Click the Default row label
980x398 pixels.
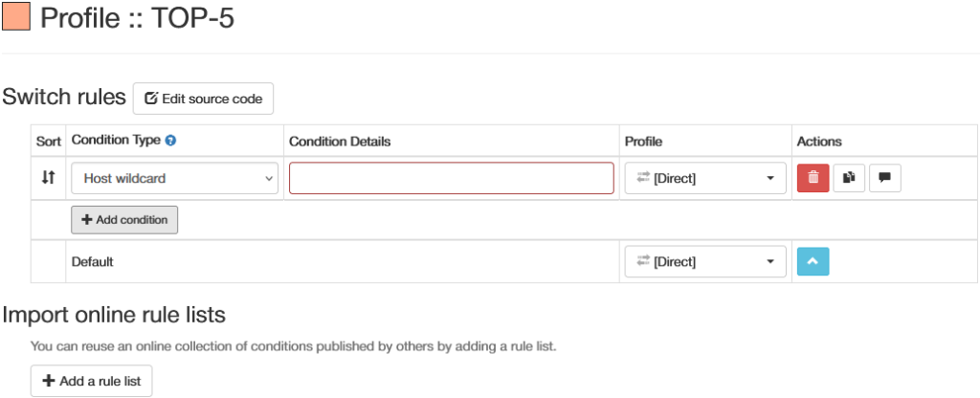(x=93, y=261)
